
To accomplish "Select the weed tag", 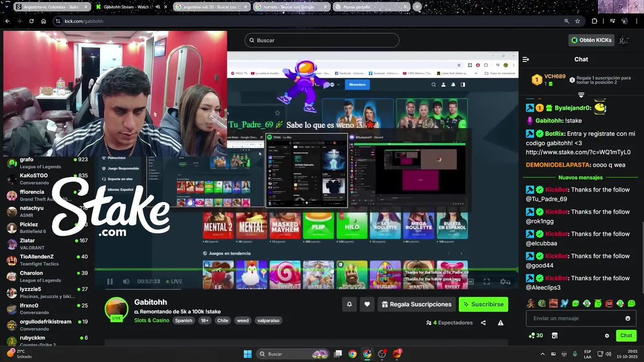I will click(x=243, y=320).
